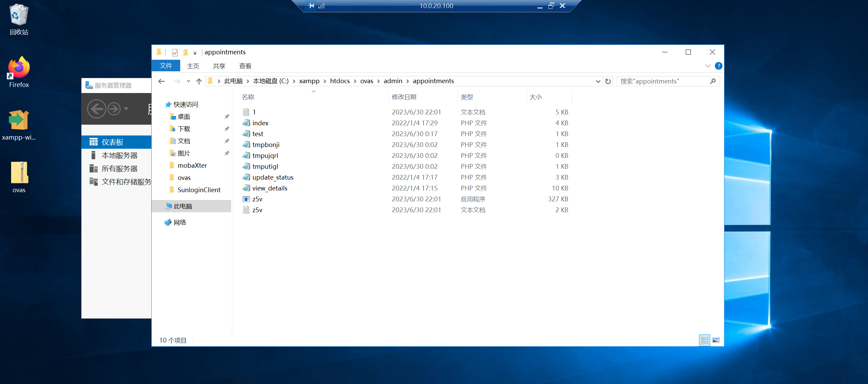Click xampp in the address breadcrumb
Image resolution: width=868 pixels, height=384 pixels.
coord(309,81)
